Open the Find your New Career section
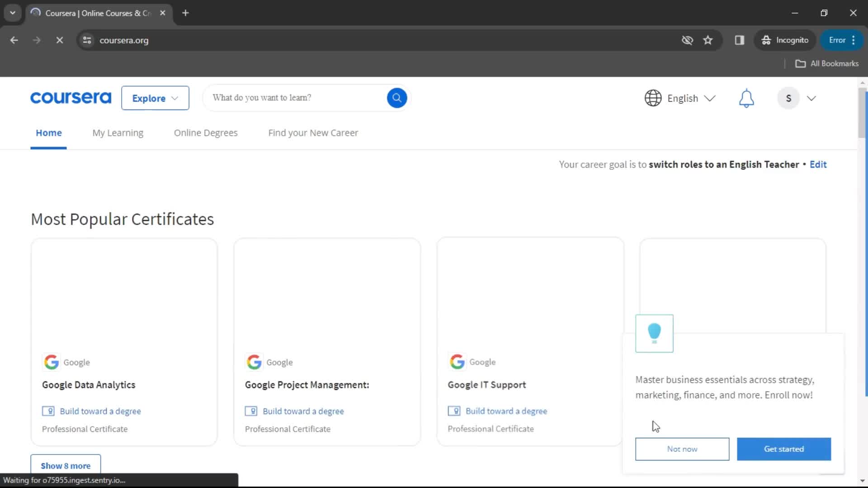 point(314,132)
